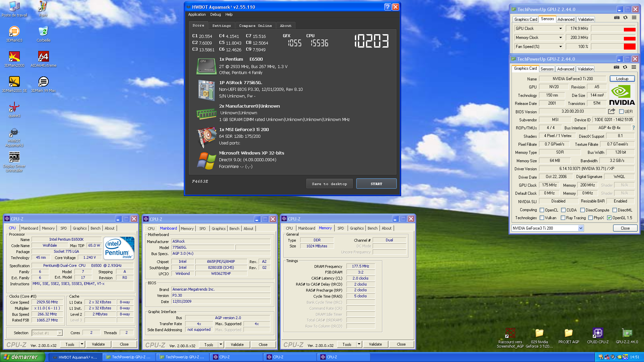Launch CPUID CPU-Z desktop icon

click(598, 336)
